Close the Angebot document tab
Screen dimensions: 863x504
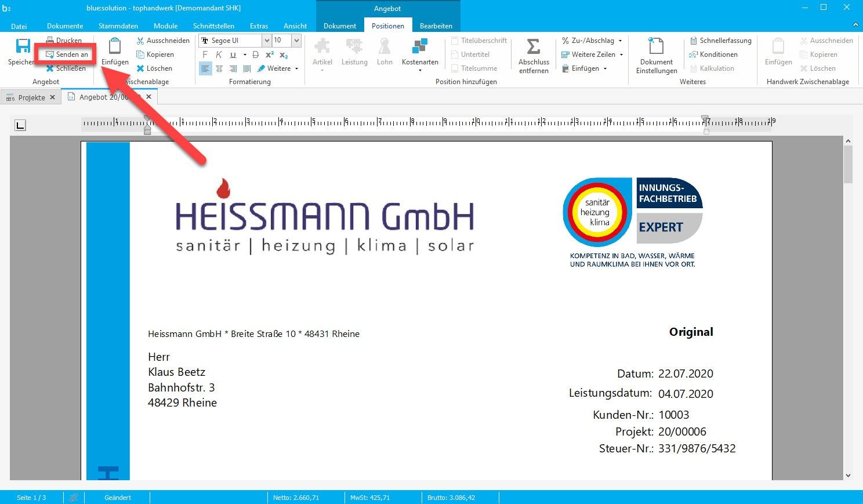coord(148,97)
